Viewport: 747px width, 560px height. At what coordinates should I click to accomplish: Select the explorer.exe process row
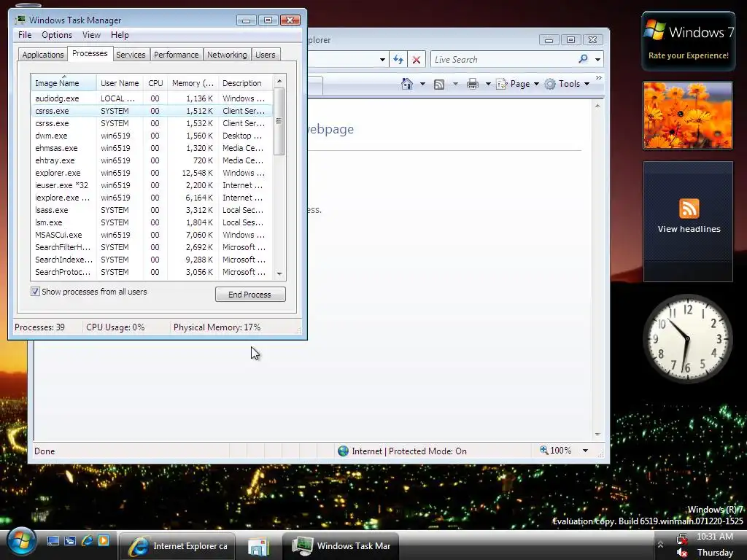[152, 173]
